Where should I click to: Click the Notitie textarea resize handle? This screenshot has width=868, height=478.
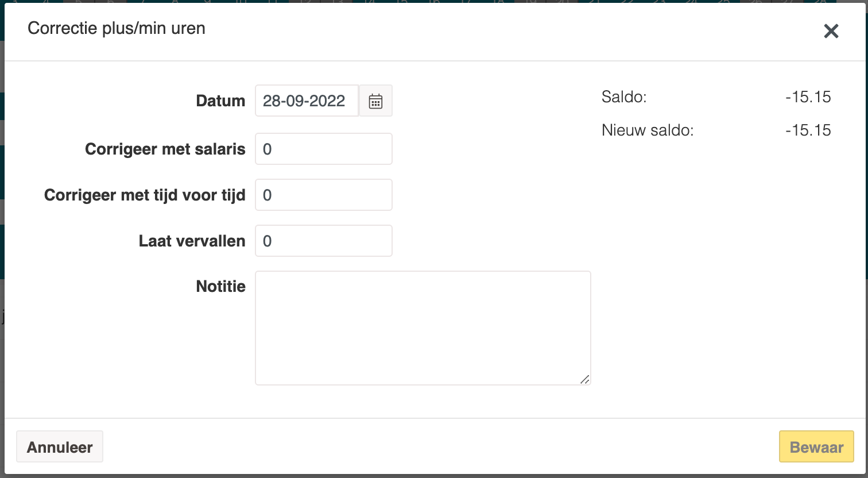pyautogui.click(x=585, y=379)
